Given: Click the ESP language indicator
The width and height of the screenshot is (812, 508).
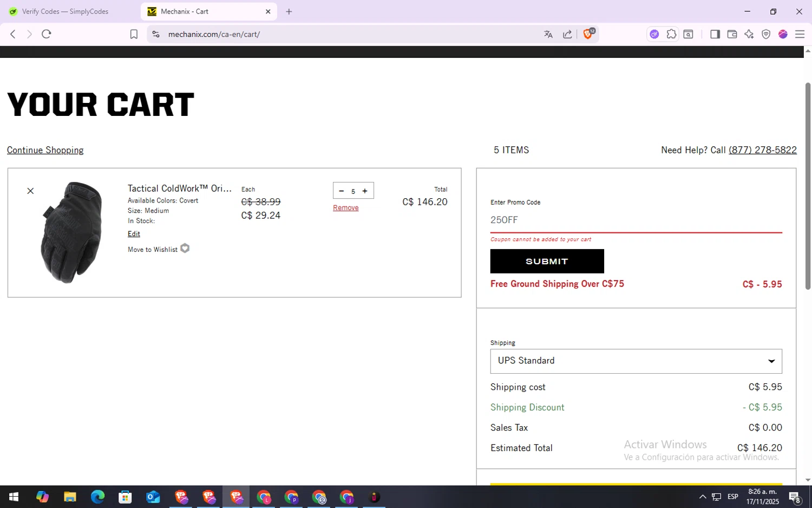Looking at the screenshot, I should pyautogui.click(x=733, y=497).
